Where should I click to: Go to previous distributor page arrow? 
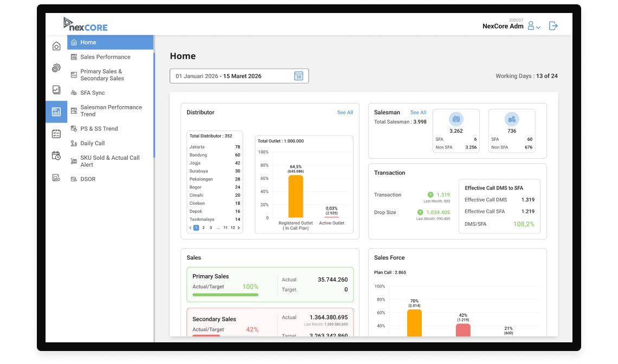coord(190,227)
